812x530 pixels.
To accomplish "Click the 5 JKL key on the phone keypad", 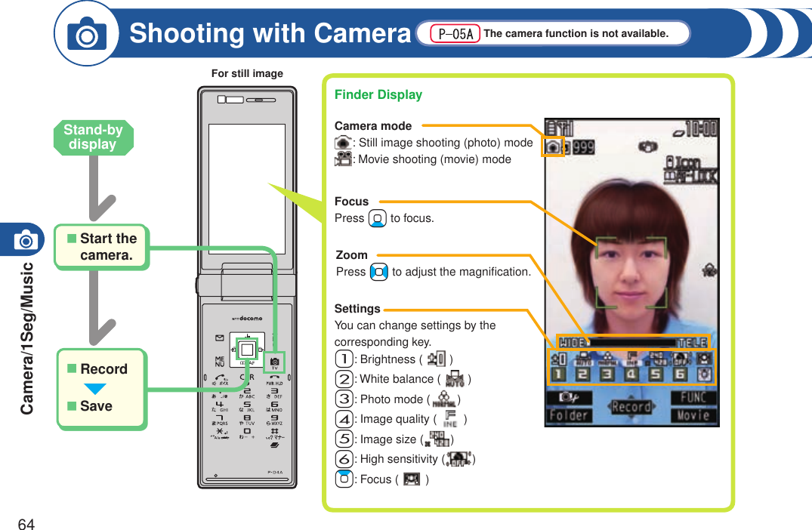I will pos(247,405).
